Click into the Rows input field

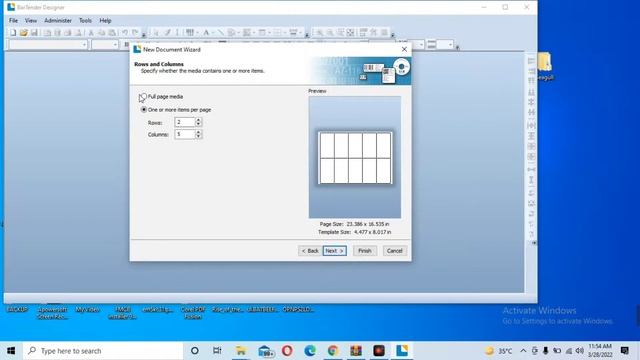click(185, 122)
